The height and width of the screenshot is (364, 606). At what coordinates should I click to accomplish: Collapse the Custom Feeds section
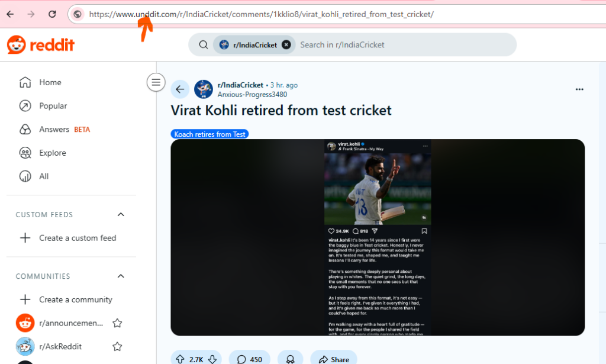pyautogui.click(x=121, y=214)
